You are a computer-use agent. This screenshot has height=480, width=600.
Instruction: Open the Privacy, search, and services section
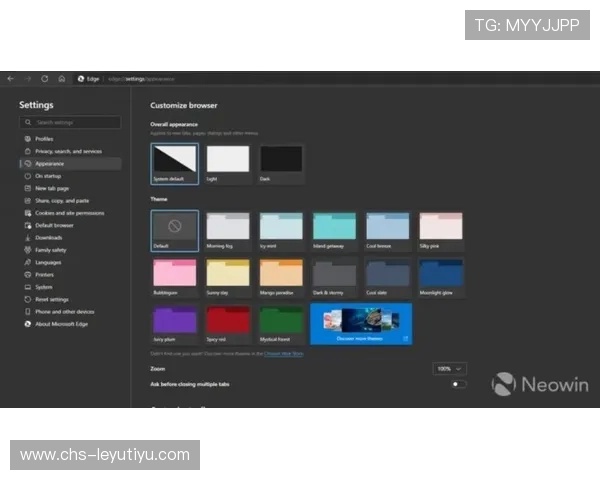click(x=68, y=151)
